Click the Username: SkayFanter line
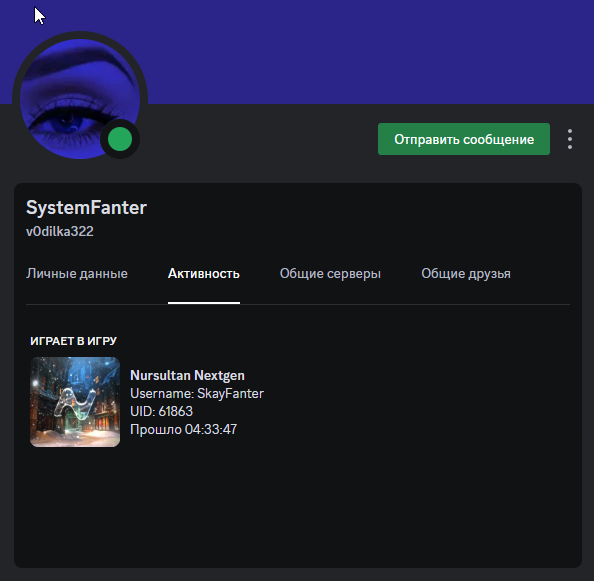594x581 pixels. [197, 394]
